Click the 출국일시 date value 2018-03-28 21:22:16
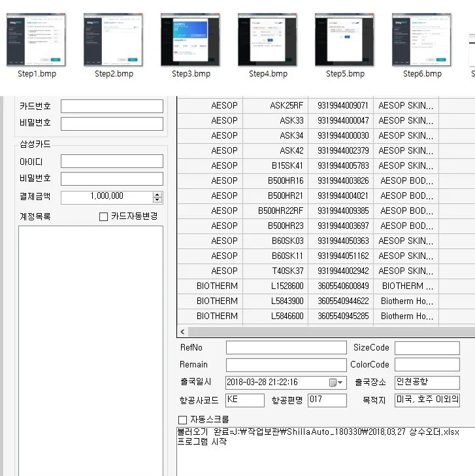Image resolution: width=475 pixels, height=476 pixels. point(263,382)
